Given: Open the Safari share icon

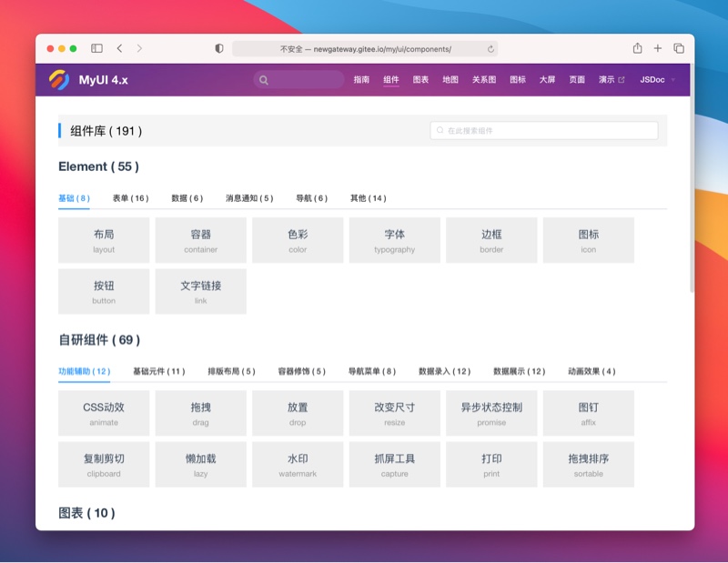Looking at the screenshot, I should (x=638, y=48).
